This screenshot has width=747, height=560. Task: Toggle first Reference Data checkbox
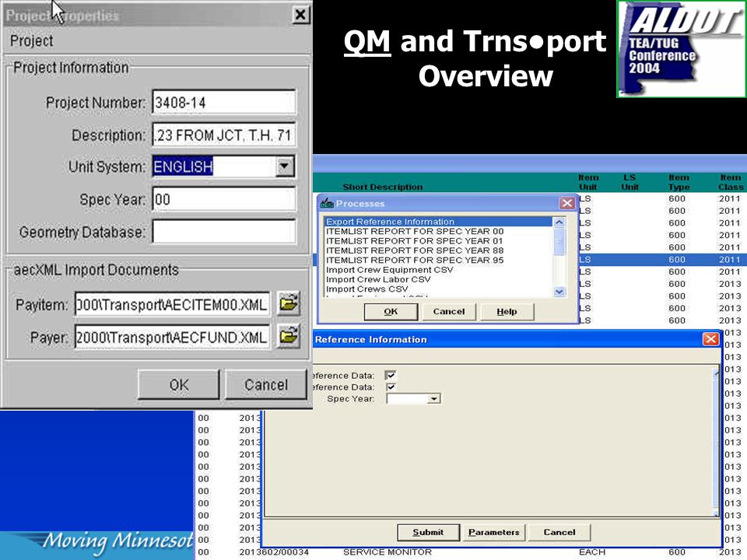[391, 375]
